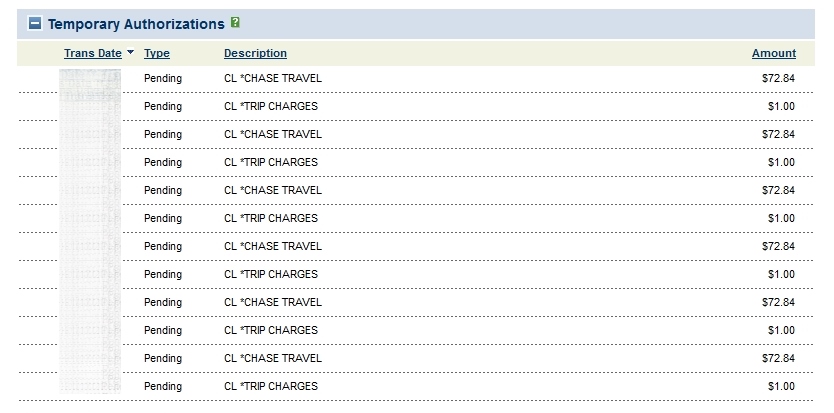Select the last CL *TRIP CHARGES description
This screenshot has height=413, width=834.
tap(270, 386)
